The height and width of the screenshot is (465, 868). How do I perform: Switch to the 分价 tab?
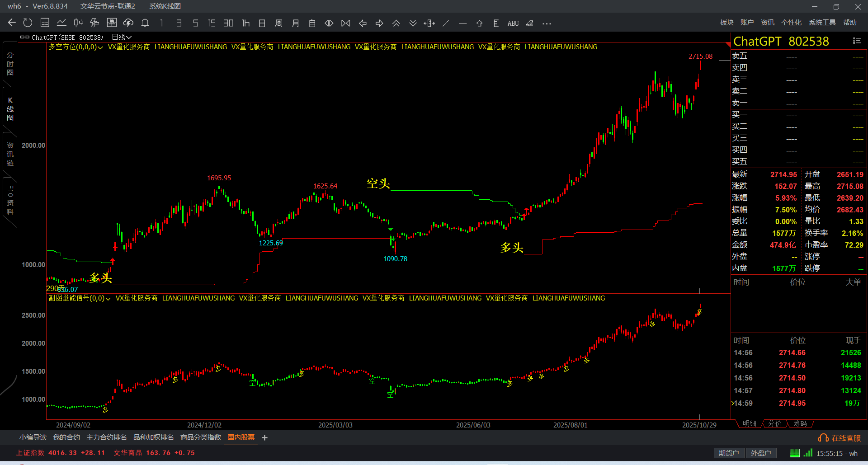[775, 423]
